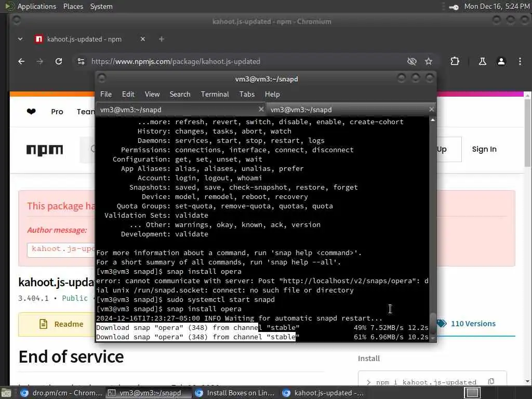The image size is (532, 399).
Task: Open the Chromium extensions puzzle icon
Action: 455,61
